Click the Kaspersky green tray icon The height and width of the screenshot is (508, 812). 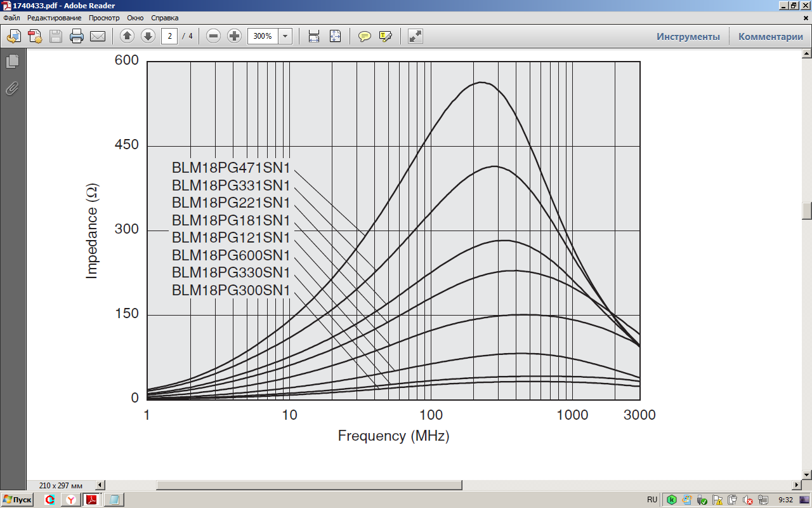click(671, 500)
